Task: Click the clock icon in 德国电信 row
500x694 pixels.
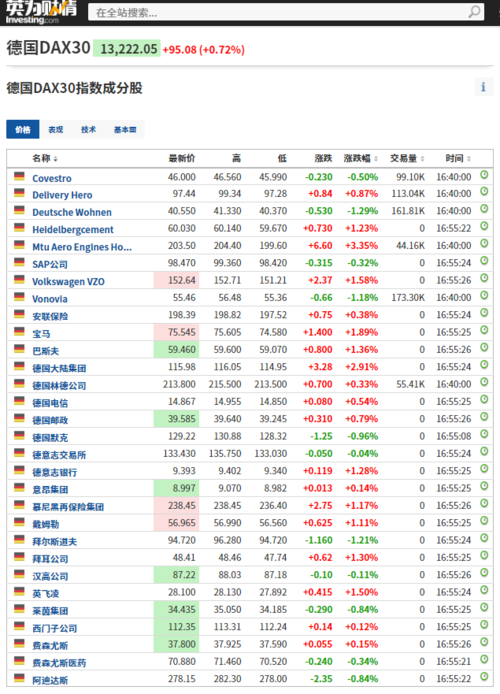Action: 484,400
